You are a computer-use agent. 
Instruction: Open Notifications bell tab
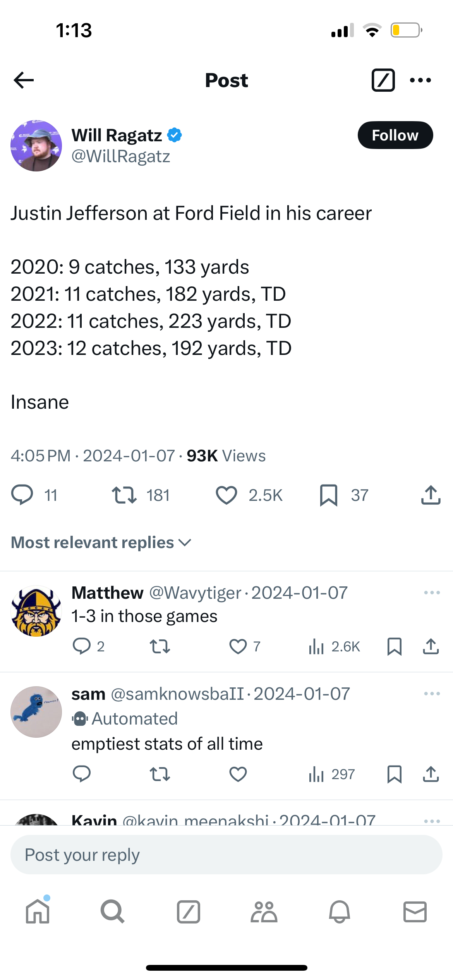(340, 911)
